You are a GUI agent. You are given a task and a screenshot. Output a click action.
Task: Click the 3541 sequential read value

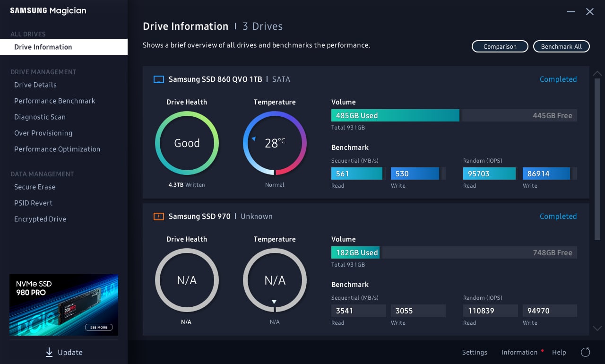click(358, 311)
